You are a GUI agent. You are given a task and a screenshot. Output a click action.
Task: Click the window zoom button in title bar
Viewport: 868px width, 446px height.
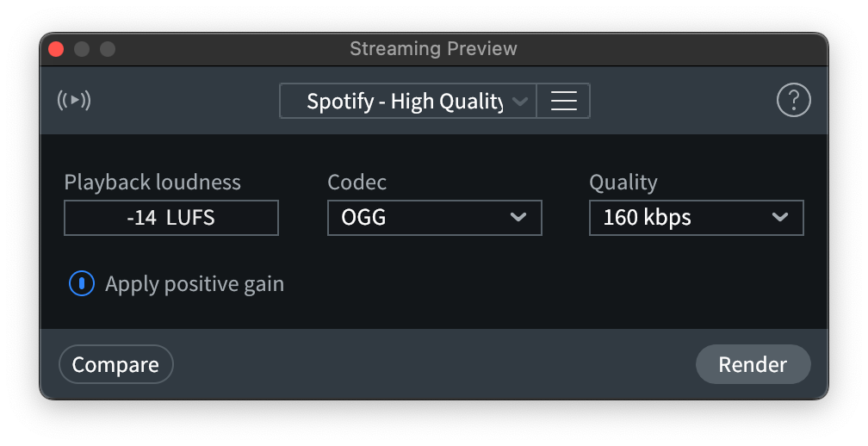coord(108,49)
